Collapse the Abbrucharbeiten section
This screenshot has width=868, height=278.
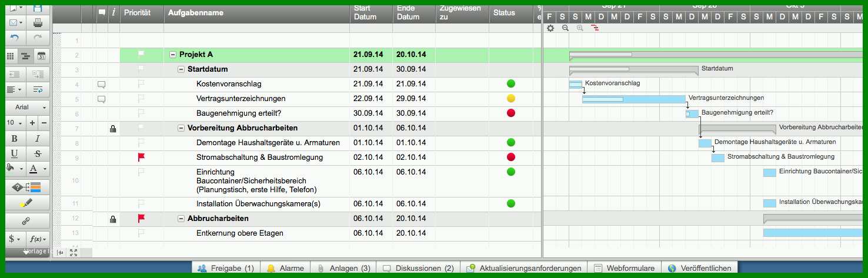[181, 219]
